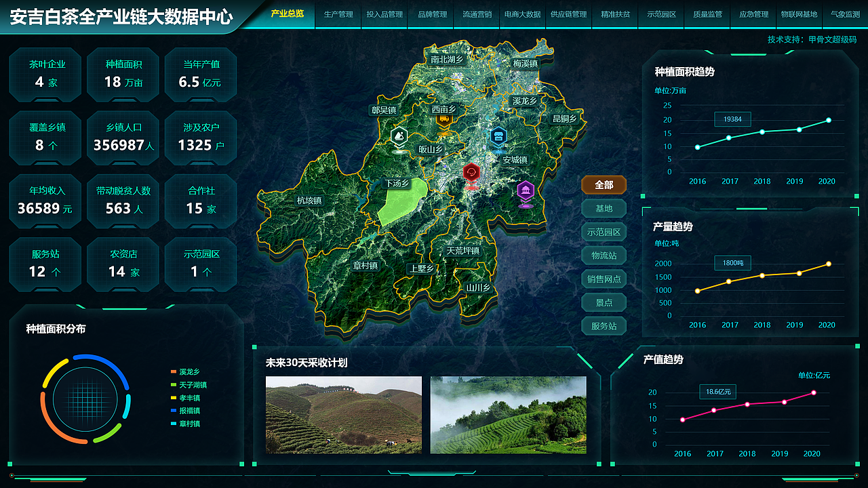
Task: Click the 1800吨 tooltip on yield chart
Action: (x=732, y=263)
